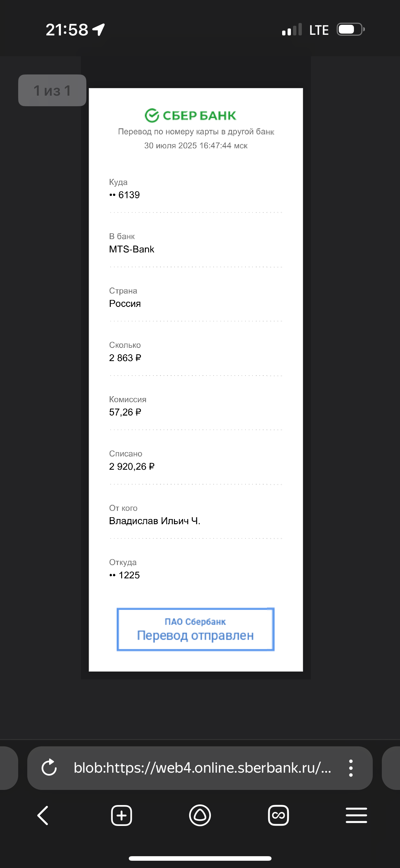Open the three-dot page options

pos(351,768)
